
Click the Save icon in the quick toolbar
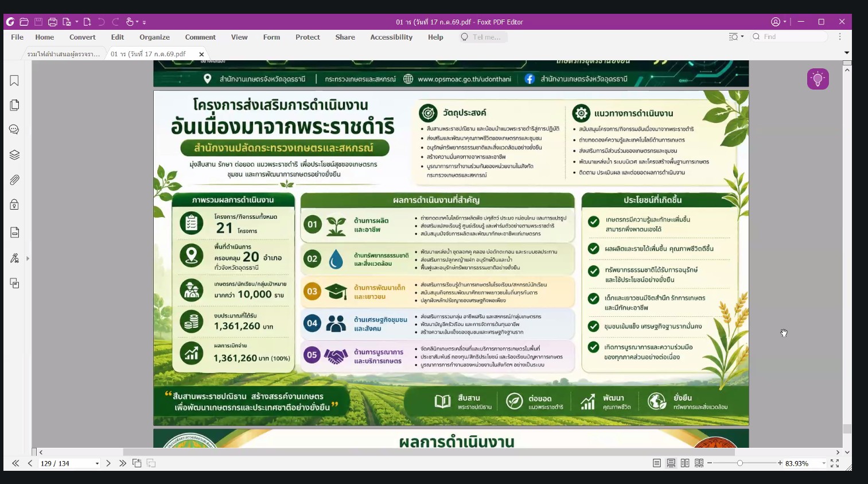[x=38, y=22]
